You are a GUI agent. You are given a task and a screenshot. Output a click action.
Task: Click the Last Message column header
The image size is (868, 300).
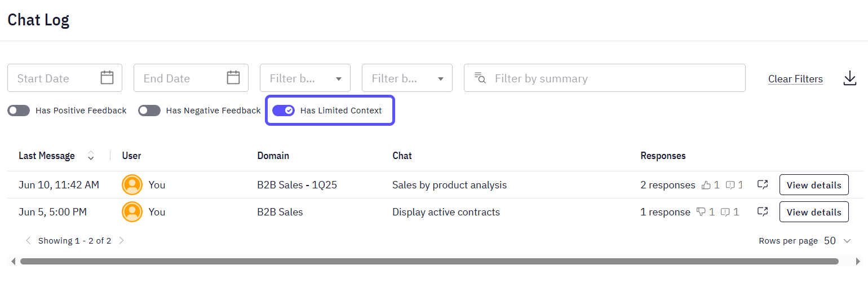pos(47,156)
